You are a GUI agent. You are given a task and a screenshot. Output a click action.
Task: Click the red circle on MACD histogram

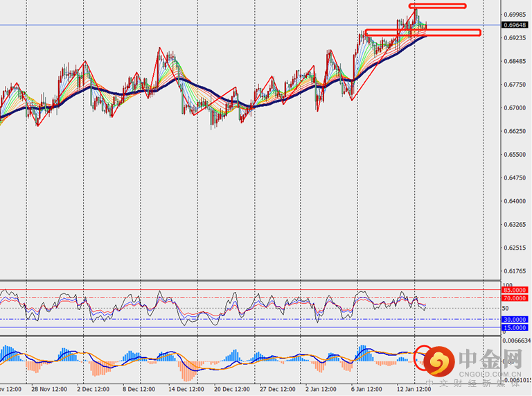click(423, 355)
